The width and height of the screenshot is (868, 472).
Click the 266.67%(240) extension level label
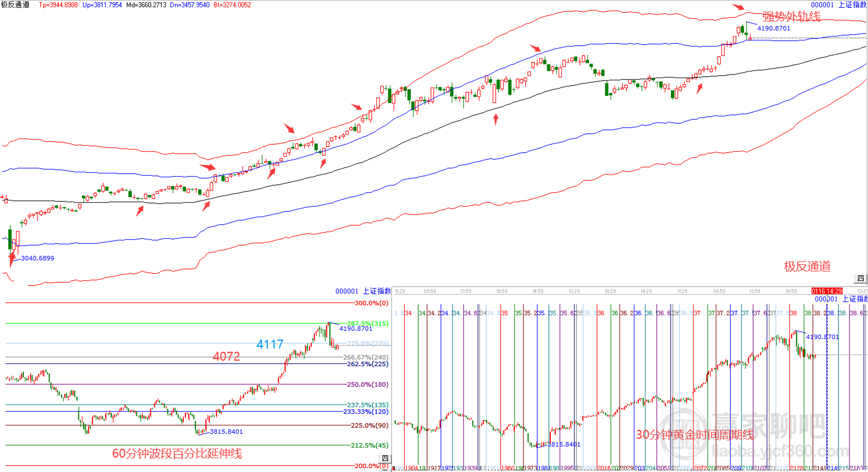click(x=366, y=358)
